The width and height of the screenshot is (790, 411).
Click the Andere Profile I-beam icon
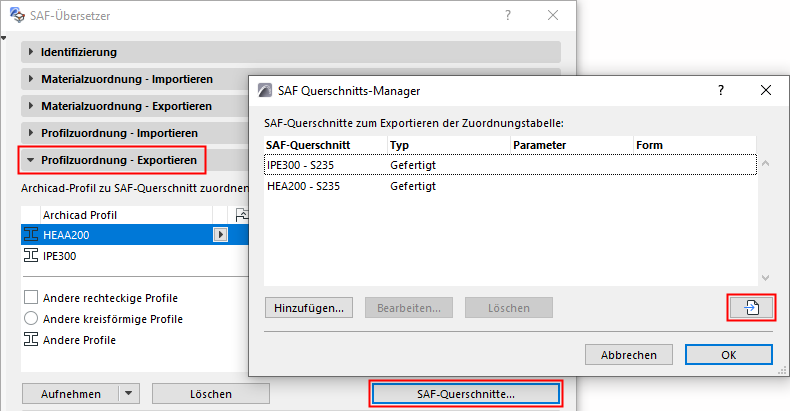[30, 340]
